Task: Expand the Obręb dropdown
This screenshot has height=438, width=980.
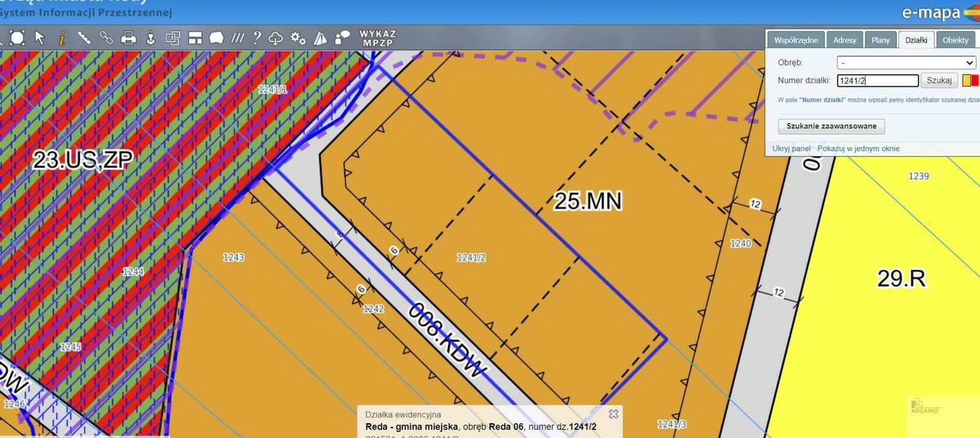Action: (906, 62)
